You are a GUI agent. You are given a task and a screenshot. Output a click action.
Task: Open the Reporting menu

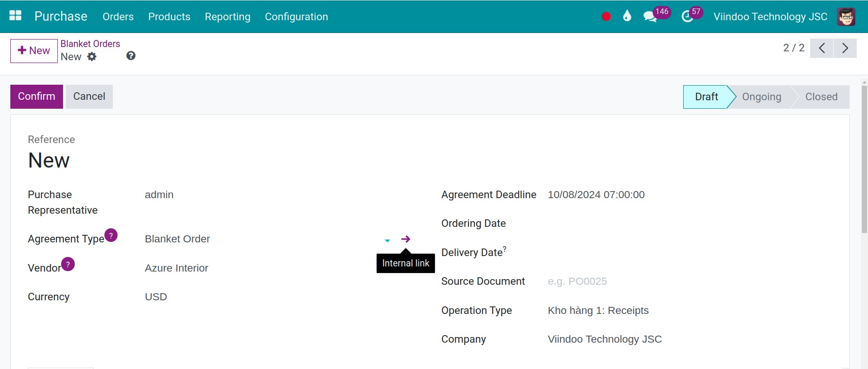pos(228,16)
